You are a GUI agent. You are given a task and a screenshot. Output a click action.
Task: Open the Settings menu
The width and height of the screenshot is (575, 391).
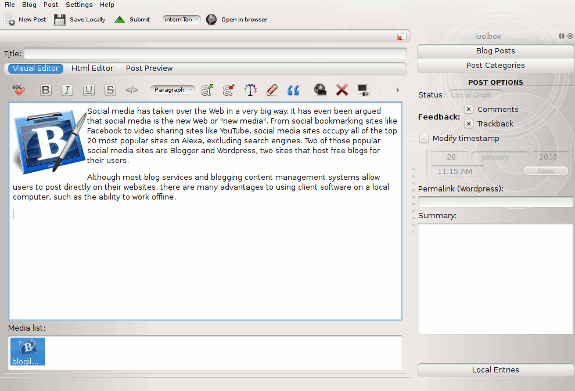coord(79,5)
